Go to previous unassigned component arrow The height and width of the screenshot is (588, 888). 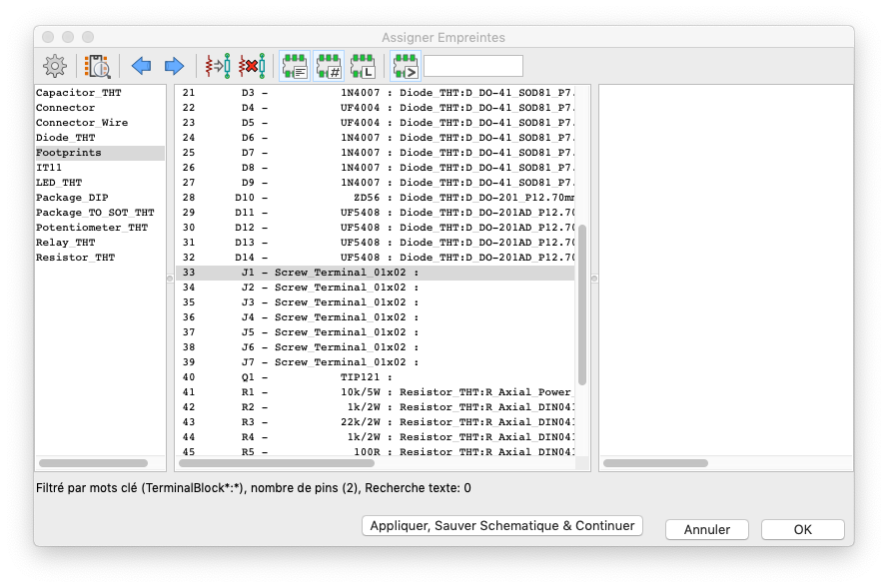[142, 66]
